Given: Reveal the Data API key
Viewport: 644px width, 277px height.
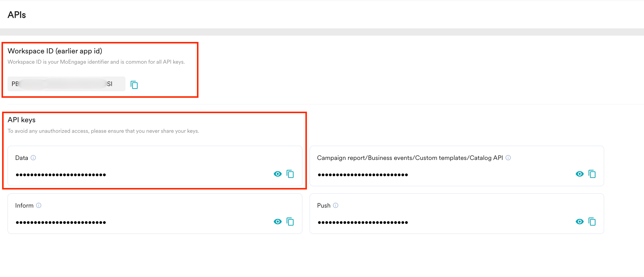Looking at the screenshot, I should [x=278, y=174].
